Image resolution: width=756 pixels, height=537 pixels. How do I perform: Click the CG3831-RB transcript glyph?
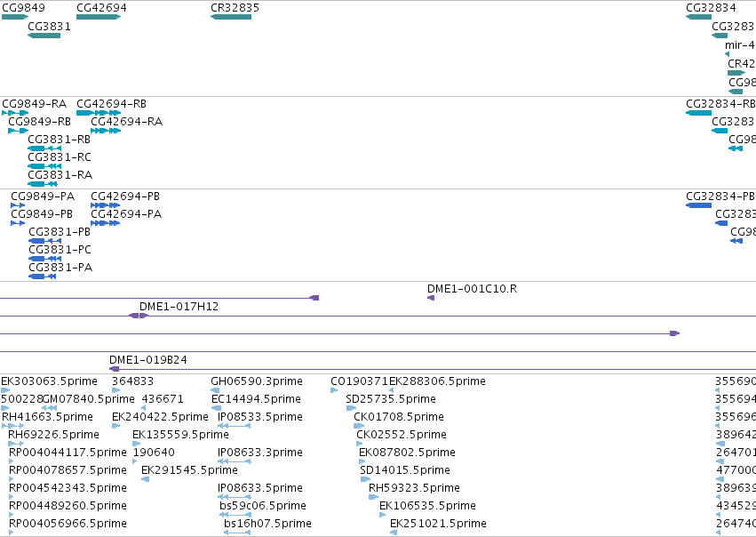point(44,148)
